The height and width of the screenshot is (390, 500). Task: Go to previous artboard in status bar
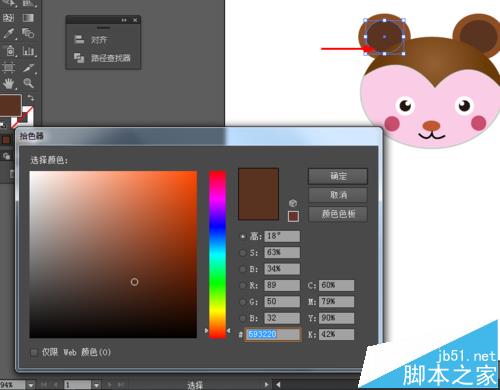pos(55,385)
